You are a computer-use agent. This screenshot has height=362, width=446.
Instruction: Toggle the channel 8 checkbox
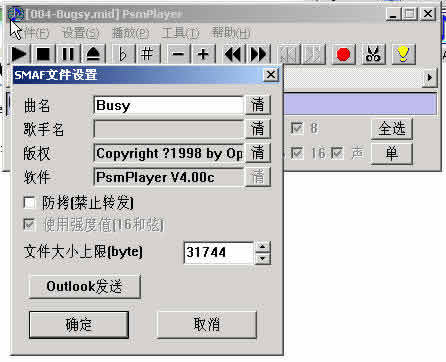296,128
